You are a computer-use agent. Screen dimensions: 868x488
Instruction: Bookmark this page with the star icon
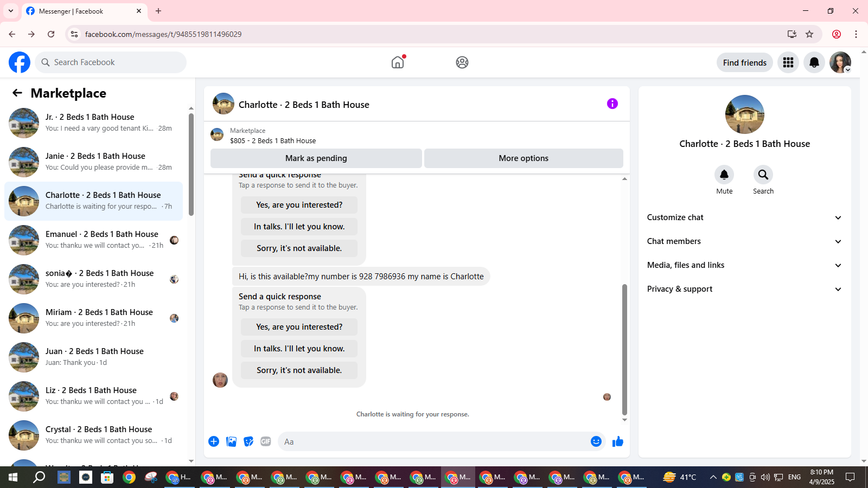click(809, 34)
